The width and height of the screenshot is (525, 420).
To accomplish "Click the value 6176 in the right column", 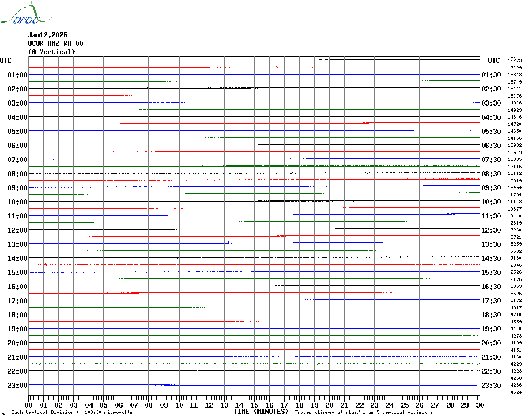I will tap(516, 279).
